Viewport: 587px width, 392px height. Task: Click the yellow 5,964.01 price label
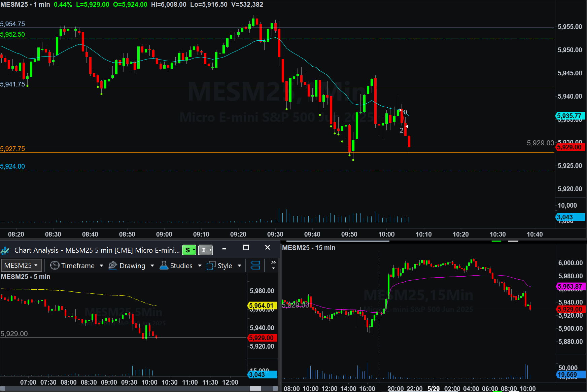click(262, 306)
